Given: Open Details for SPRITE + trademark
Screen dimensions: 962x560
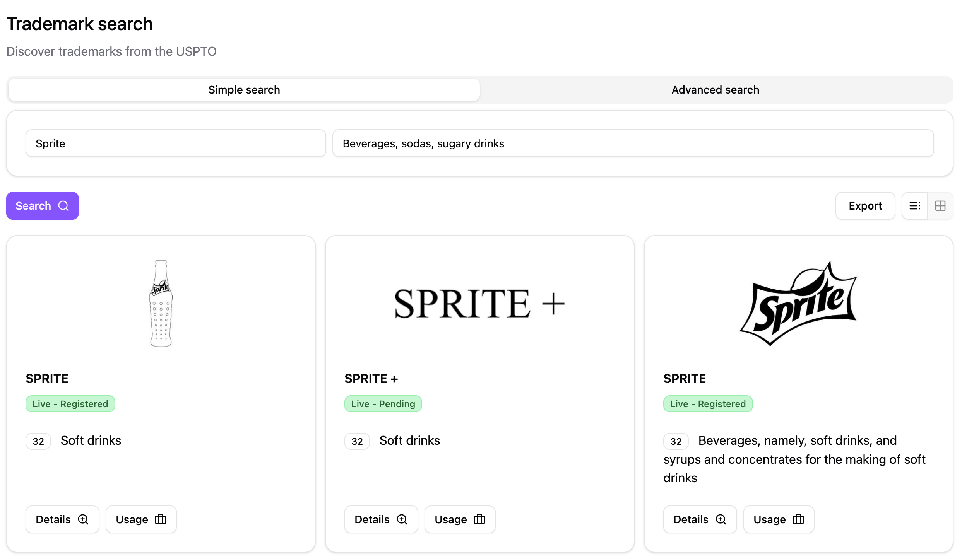Looking at the screenshot, I should [381, 519].
